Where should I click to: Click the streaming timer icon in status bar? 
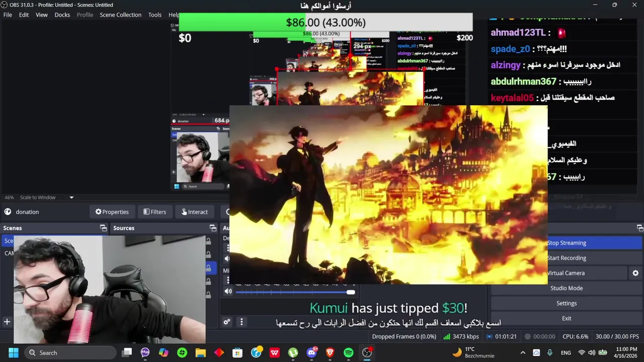490,336
